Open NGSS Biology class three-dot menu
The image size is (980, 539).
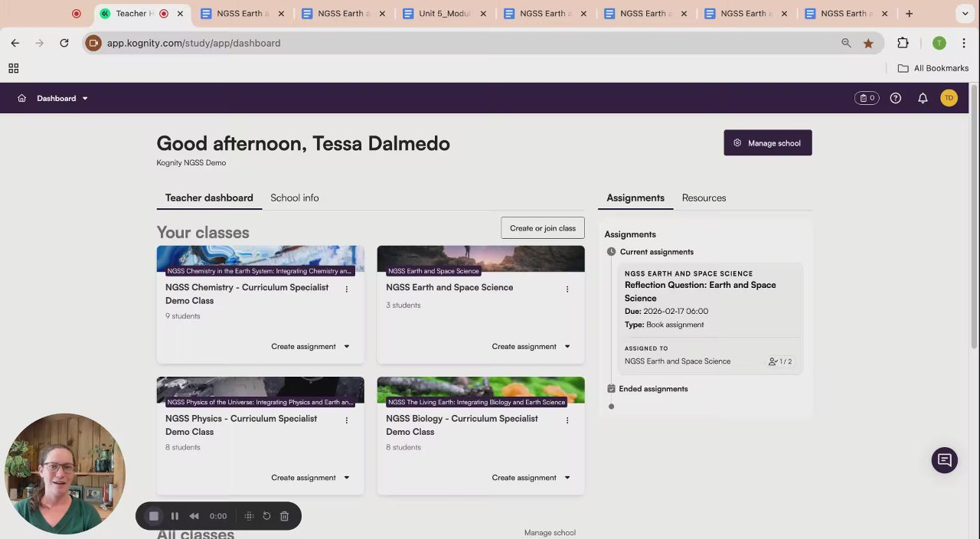(567, 420)
